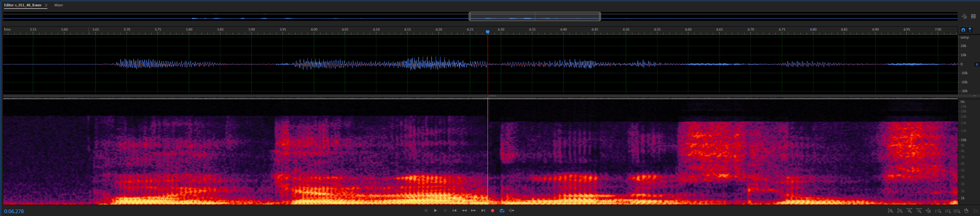Click Zoom Out Time icon
Viewport: 980px width, 216px height.
point(919,211)
